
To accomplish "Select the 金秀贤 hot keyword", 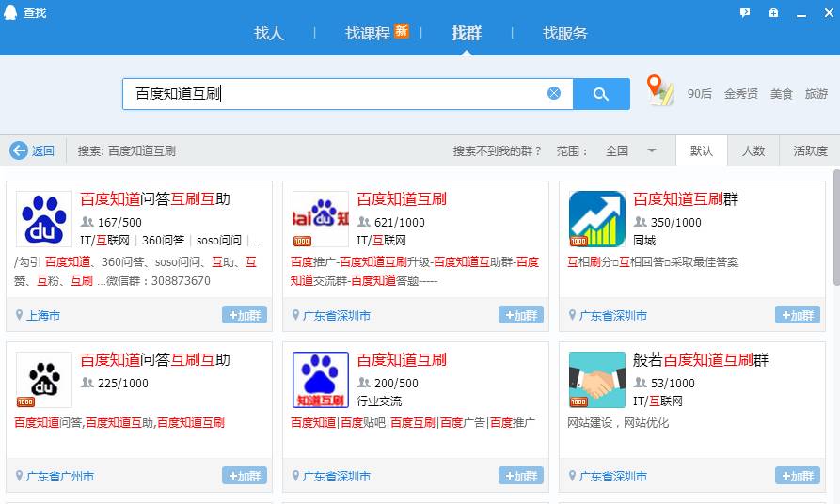I will pyautogui.click(x=741, y=94).
